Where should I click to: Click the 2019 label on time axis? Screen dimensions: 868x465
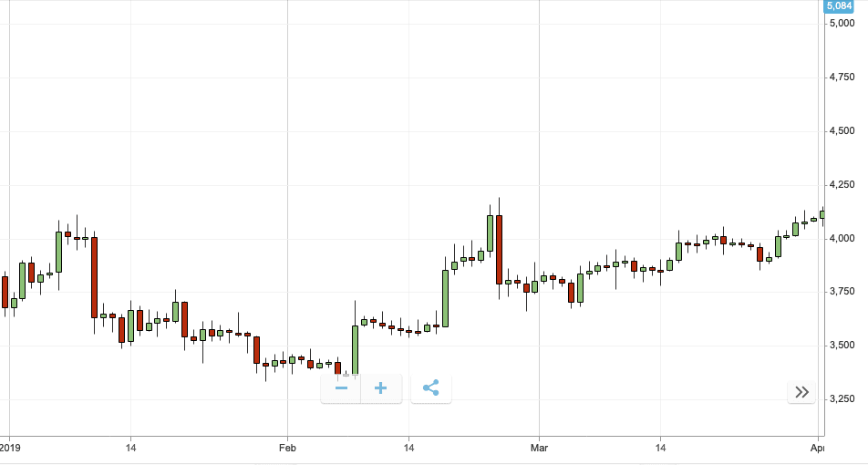[9, 448]
